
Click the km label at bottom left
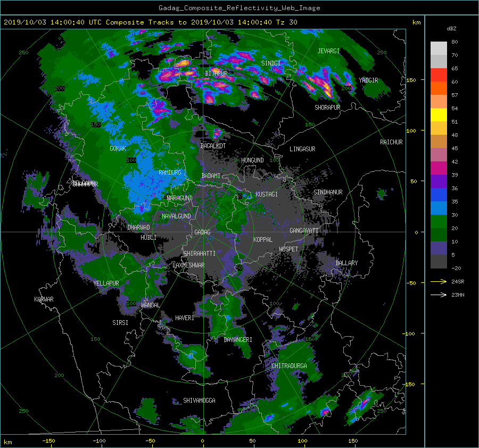(7, 442)
